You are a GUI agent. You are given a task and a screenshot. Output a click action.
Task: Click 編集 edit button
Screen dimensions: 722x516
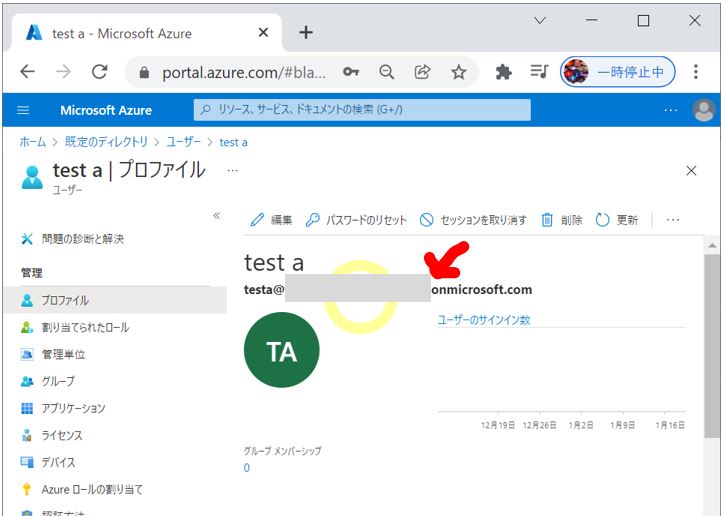coord(271,220)
